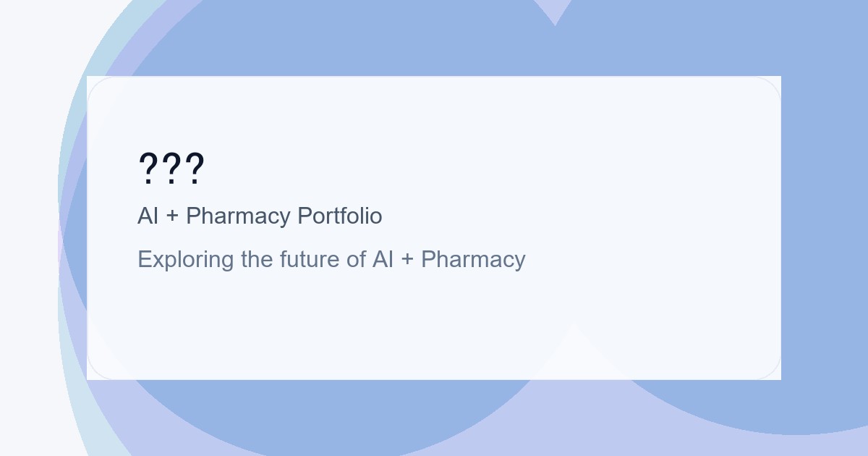868x456 pixels.
Task: Click "AI" at the start of the subtitle
Action: click(148, 216)
